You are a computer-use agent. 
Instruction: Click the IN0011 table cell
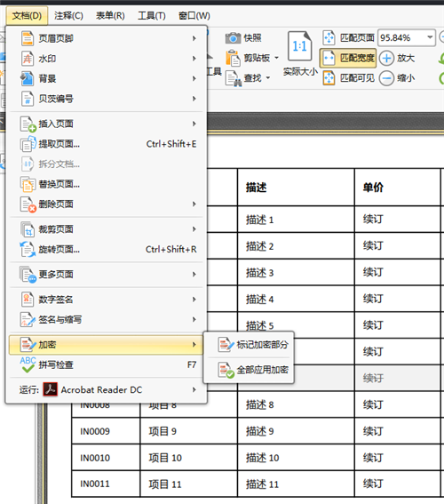coord(106,484)
